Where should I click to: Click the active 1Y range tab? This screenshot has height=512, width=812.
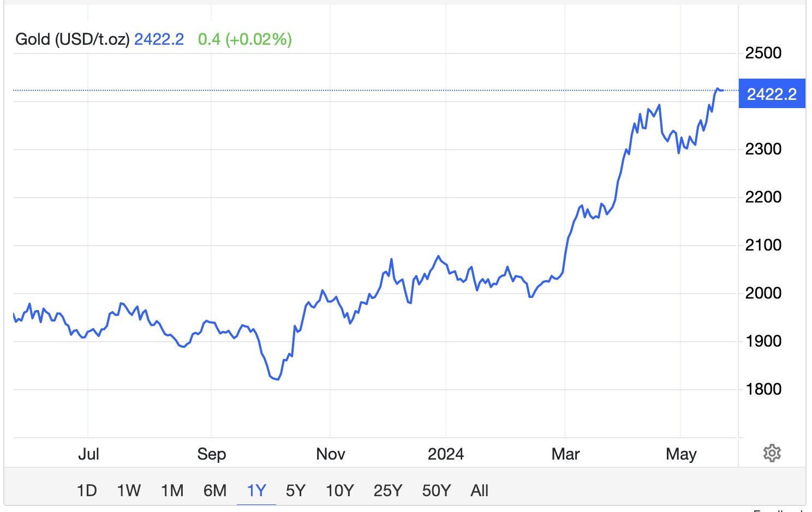[x=256, y=491]
